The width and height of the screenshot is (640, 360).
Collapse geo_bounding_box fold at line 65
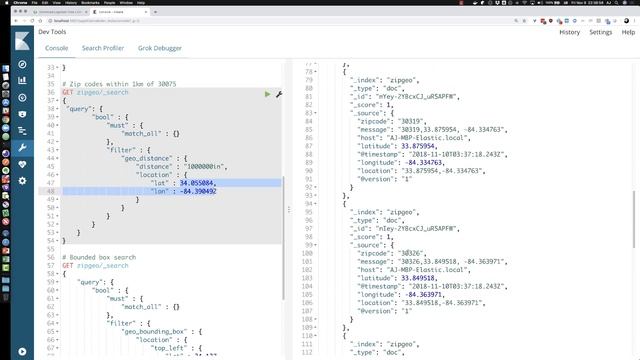coord(57,331)
